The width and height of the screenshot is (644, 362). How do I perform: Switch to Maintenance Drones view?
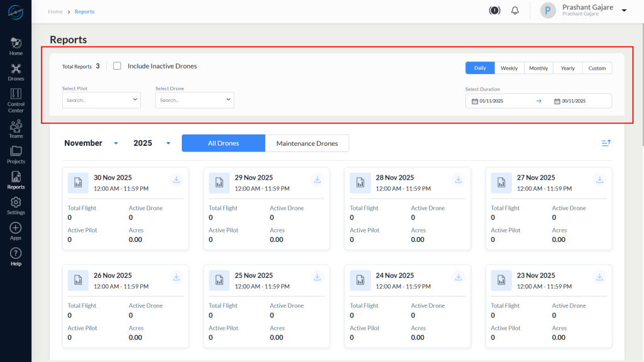click(x=307, y=143)
